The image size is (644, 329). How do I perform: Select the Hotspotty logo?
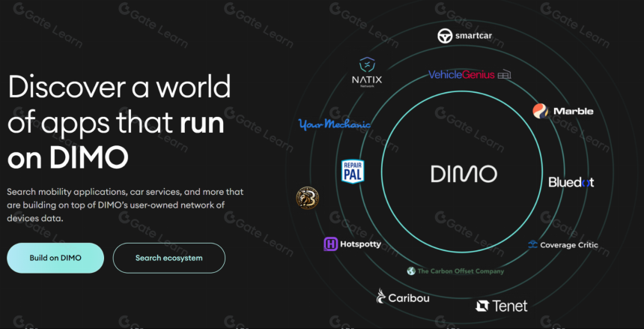[353, 244]
